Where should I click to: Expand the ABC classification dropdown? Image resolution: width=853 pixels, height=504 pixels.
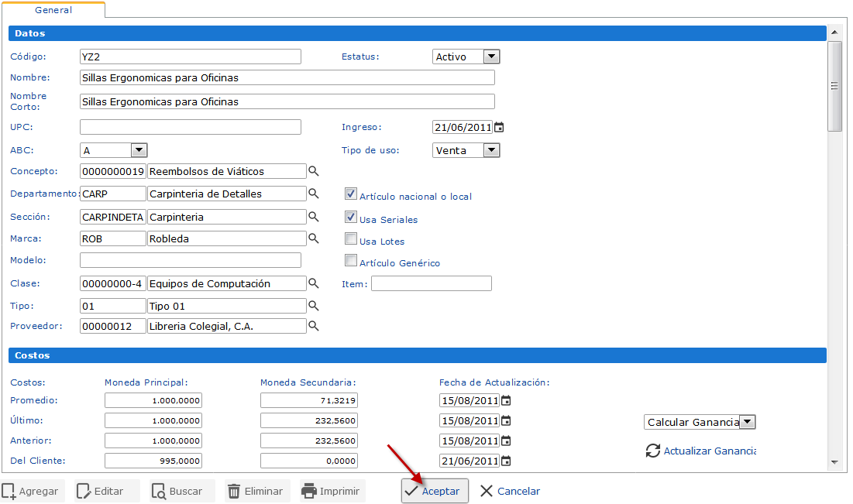pyautogui.click(x=139, y=150)
